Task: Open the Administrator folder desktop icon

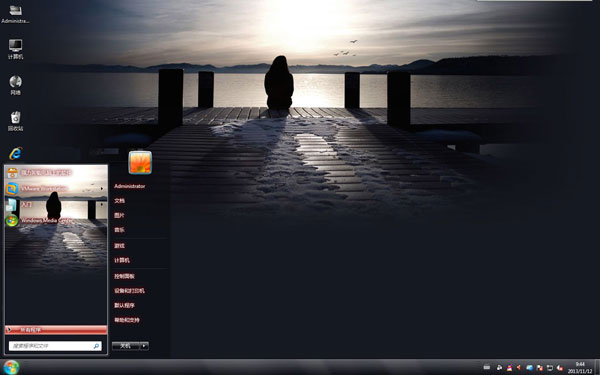Action: tap(15, 14)
